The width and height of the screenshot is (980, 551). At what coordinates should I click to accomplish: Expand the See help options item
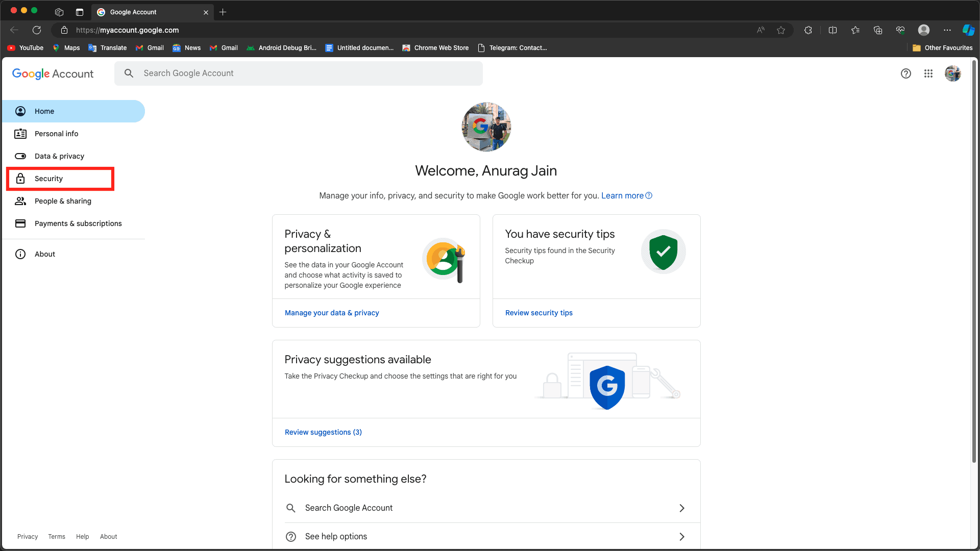click(x=681, y=536)
